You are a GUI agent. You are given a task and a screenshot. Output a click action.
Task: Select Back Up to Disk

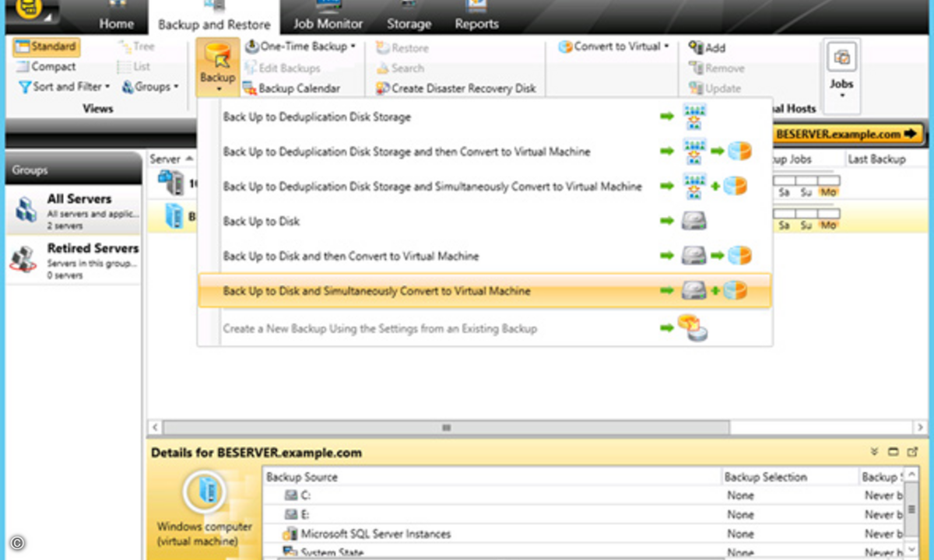485,221
